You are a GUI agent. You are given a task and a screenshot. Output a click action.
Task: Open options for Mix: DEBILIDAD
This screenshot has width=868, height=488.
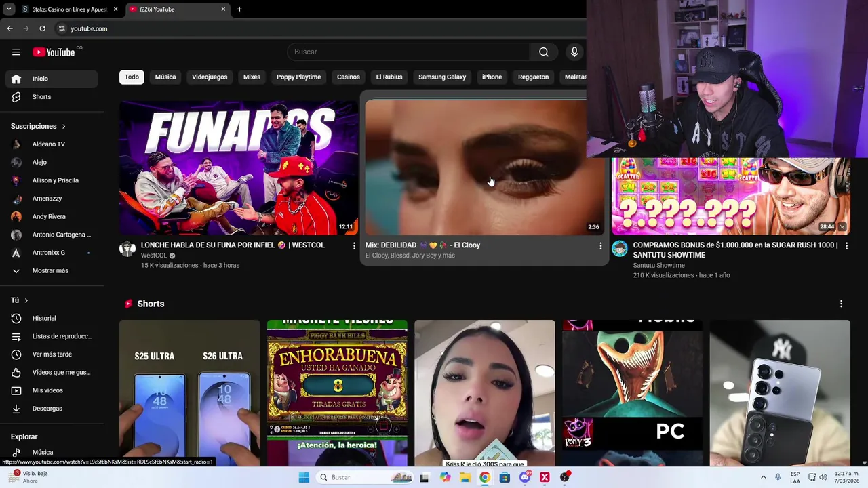click(600, 246)
